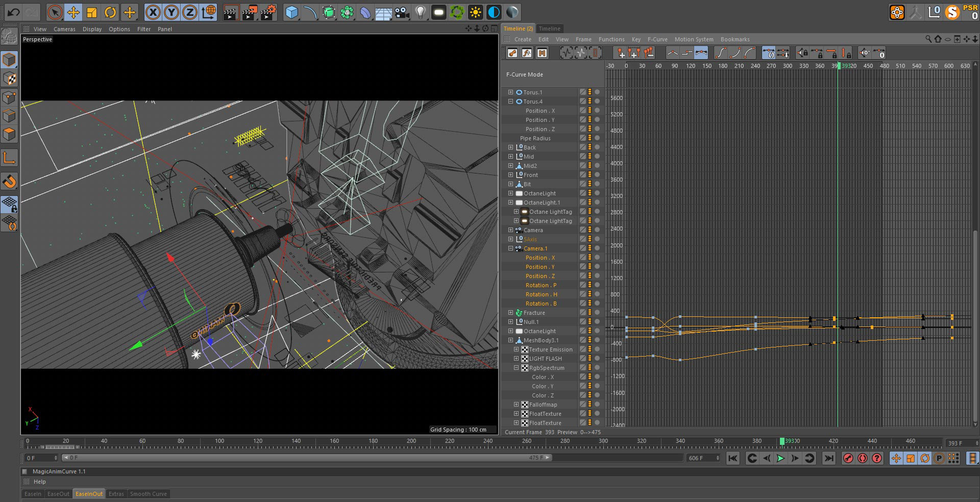Select the Move tool in top toolbar
The image size is (980, 502).
pyautogui.click(x=73, y=12)
